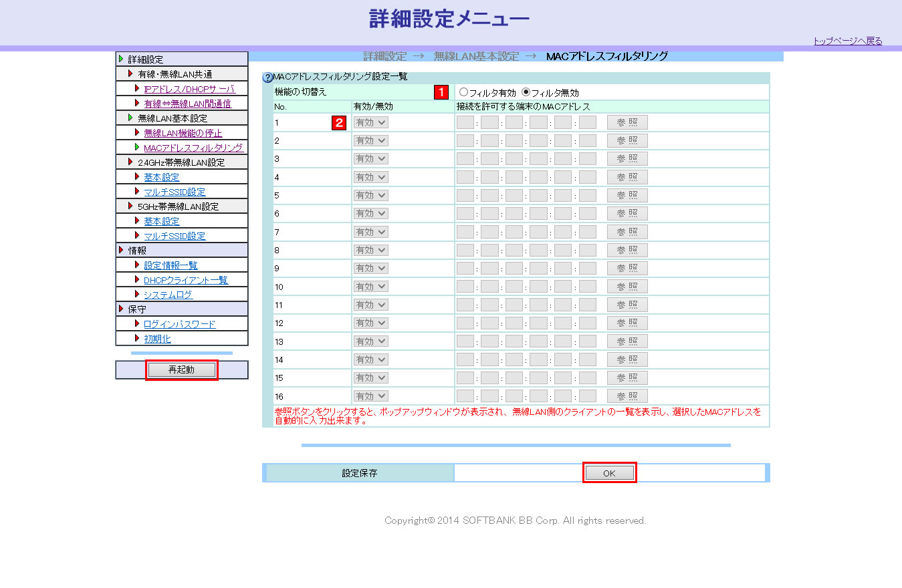Click the arrow beside 無線LAN基本設定
This screenshot has height=588, width=902.
131,118
